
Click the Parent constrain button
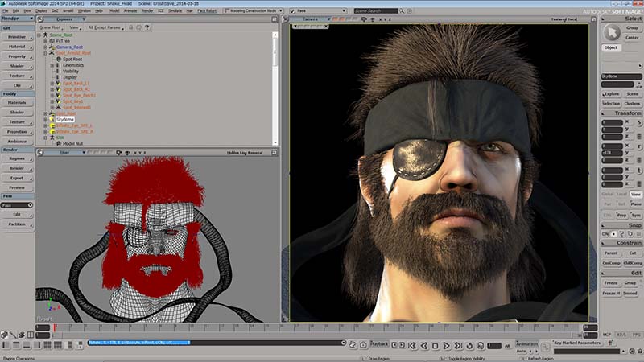[x=611, y=253]
